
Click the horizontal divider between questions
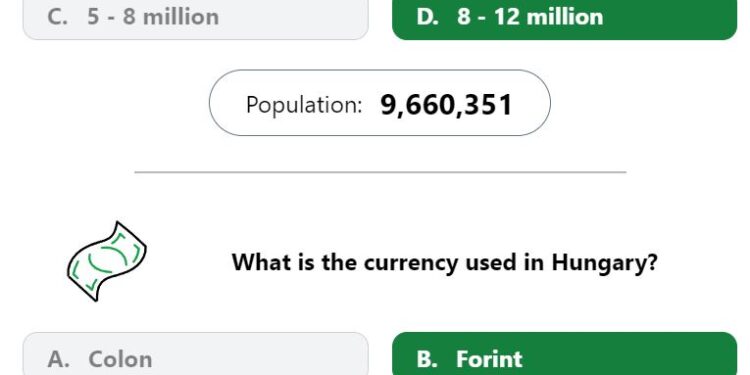point(380,172)
